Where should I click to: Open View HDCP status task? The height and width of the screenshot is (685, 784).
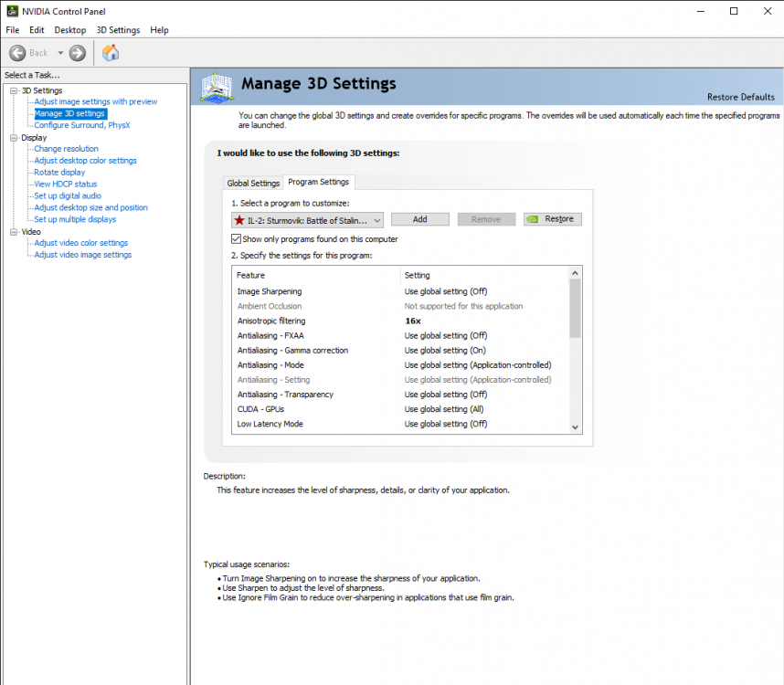tap(66, 184)
